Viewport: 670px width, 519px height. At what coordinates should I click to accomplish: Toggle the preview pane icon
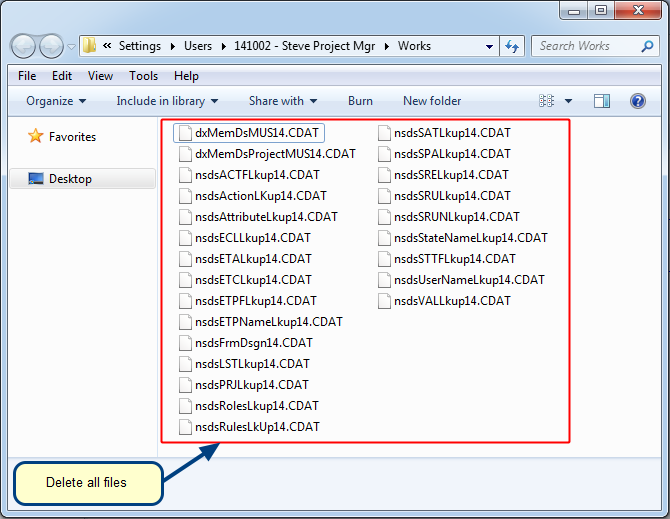pyautogui.click(x=602, y=101)
